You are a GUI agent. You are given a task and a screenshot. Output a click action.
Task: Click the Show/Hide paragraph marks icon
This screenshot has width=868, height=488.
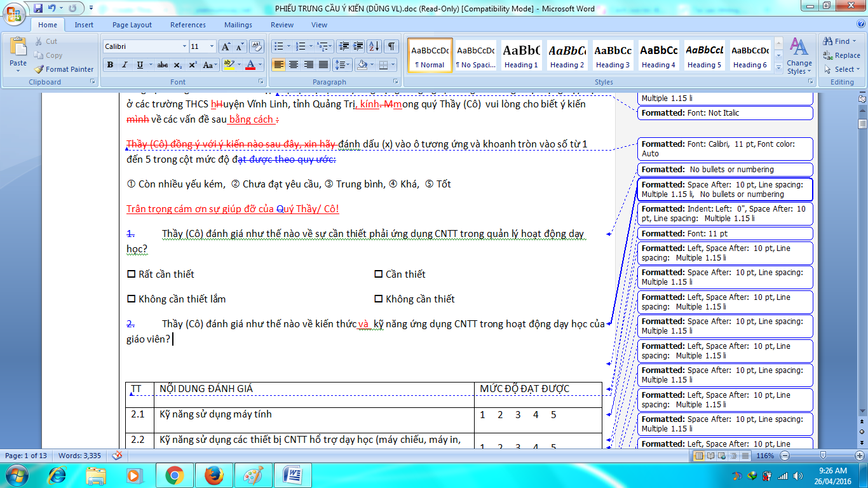[x=391, y=46]
